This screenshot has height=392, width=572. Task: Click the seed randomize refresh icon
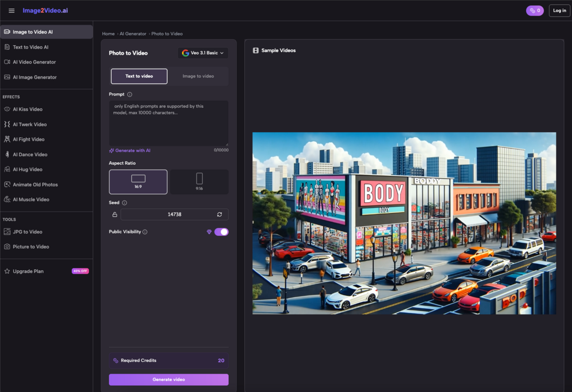pyautogui.click(x=220, y=214)
